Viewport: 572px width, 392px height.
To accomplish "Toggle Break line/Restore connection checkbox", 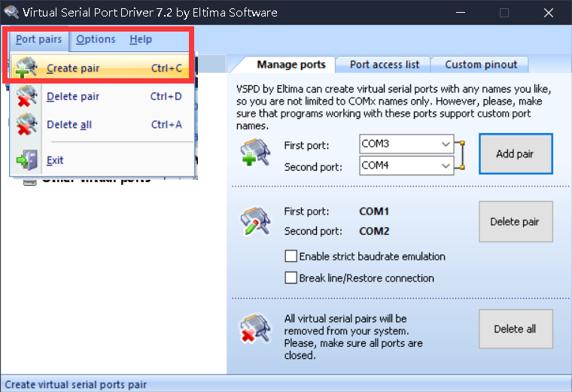I will click(x=291, y=278).
